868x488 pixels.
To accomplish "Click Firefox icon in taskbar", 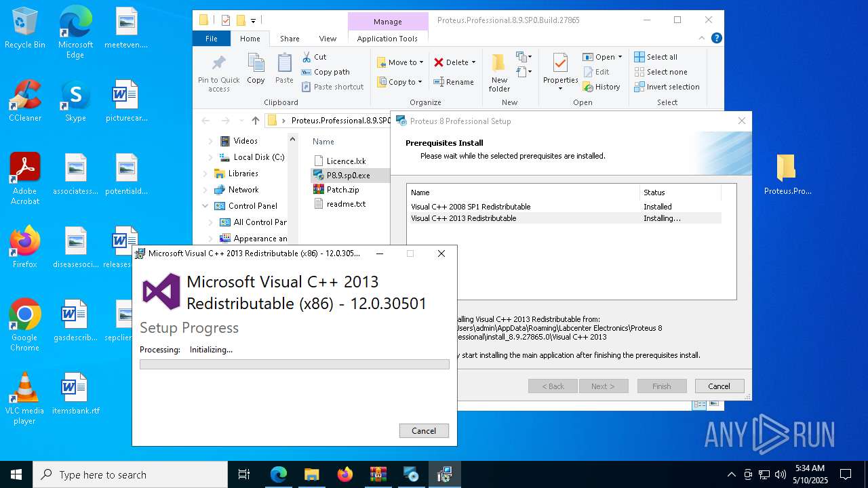I will 344,474.
